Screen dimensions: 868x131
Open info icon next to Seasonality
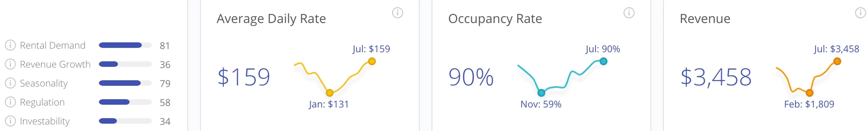(10, 83)
